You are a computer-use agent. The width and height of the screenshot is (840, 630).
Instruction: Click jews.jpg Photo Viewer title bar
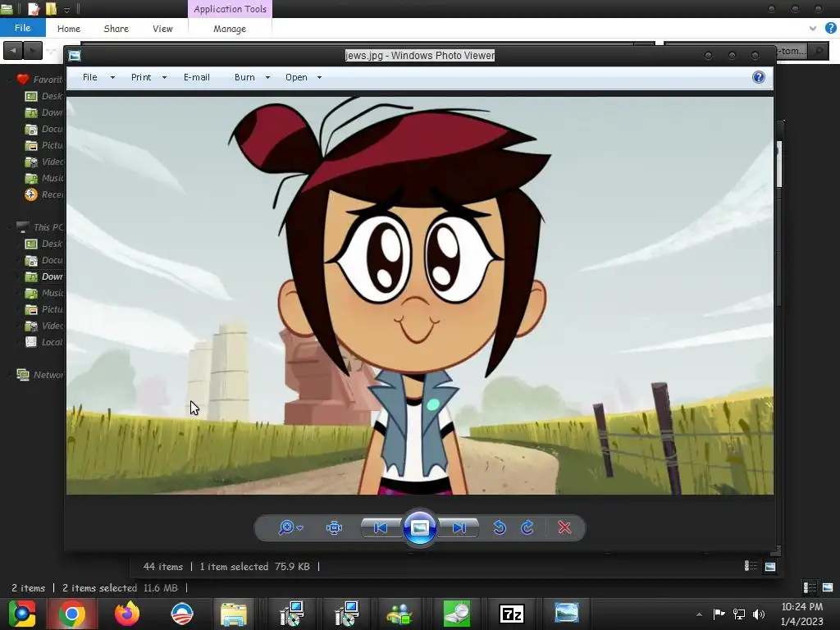point(420,55)
